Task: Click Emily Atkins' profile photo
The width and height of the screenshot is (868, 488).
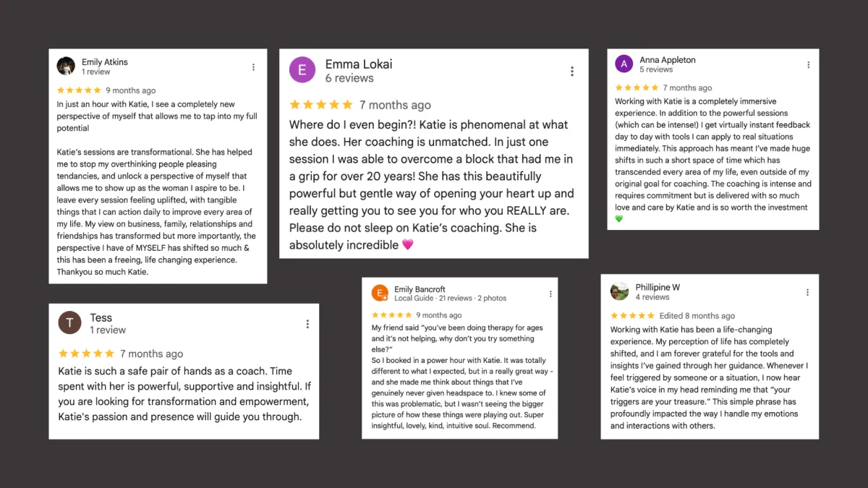Action: tap(66, 66)
